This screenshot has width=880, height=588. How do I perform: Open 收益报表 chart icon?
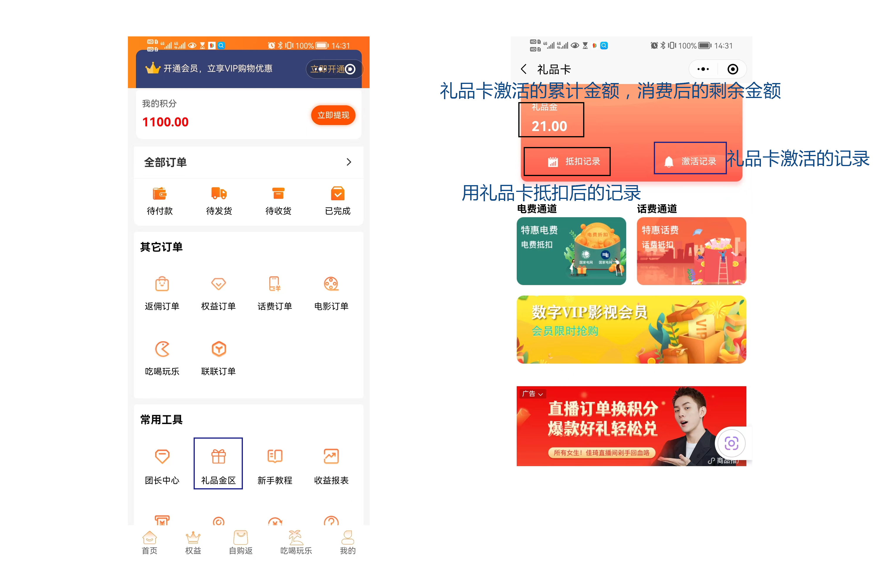click(331, 456)
